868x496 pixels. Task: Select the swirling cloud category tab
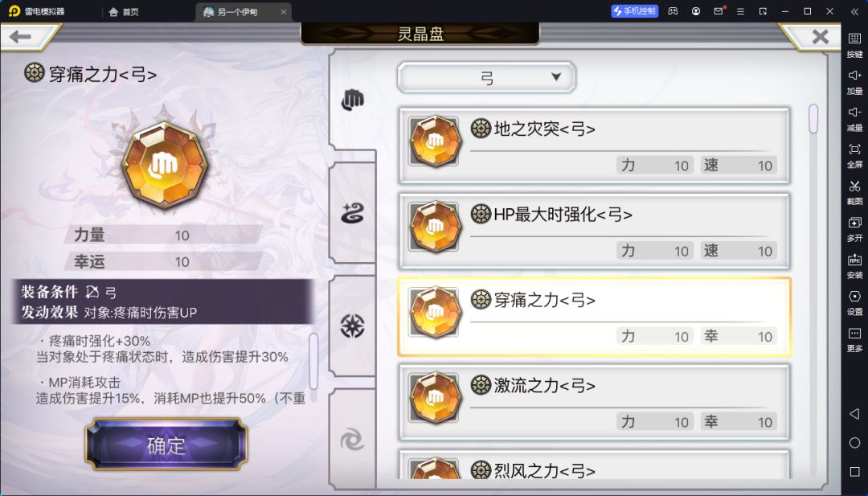352,212
